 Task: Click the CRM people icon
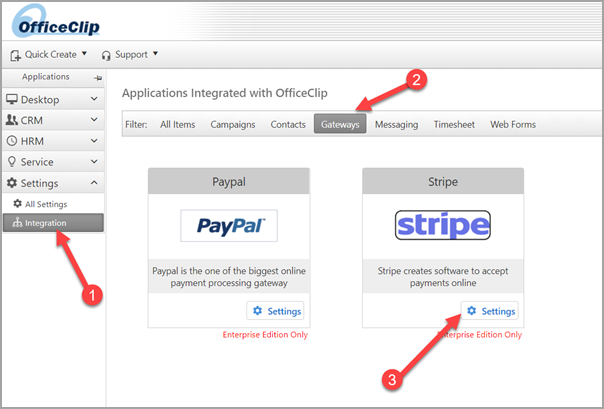(12, 120)
